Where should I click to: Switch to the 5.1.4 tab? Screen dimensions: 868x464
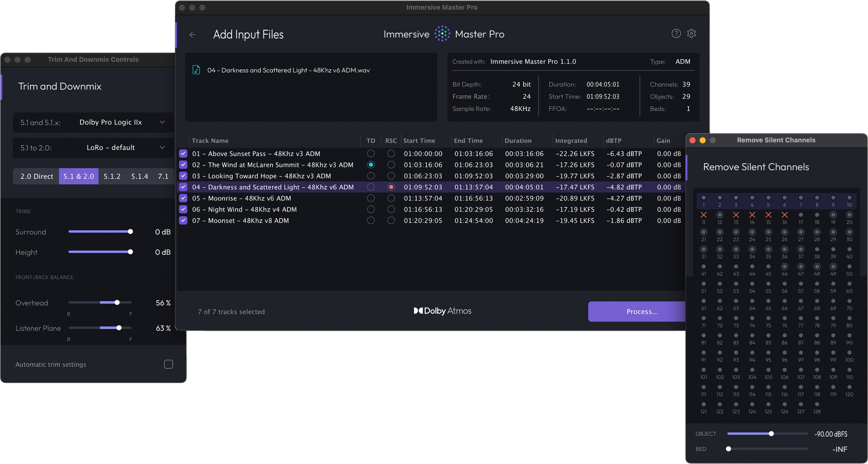(x=140, y=176)
